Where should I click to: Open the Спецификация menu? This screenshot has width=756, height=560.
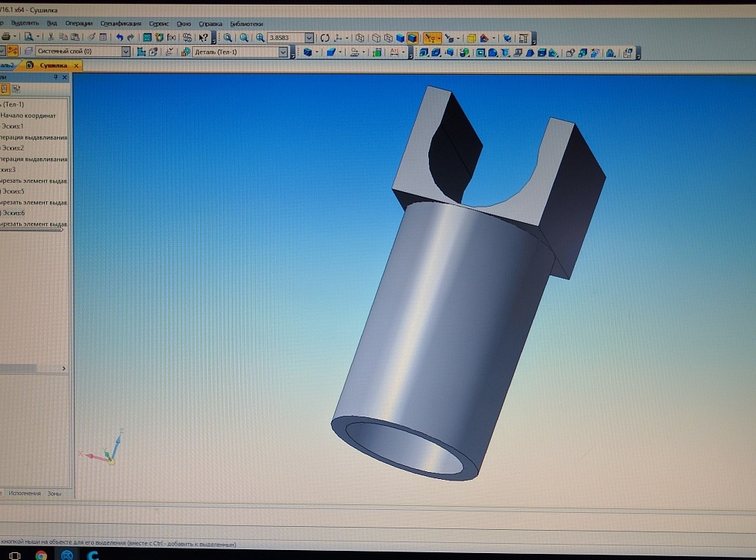pyautogui.click(x=120, y=23)
